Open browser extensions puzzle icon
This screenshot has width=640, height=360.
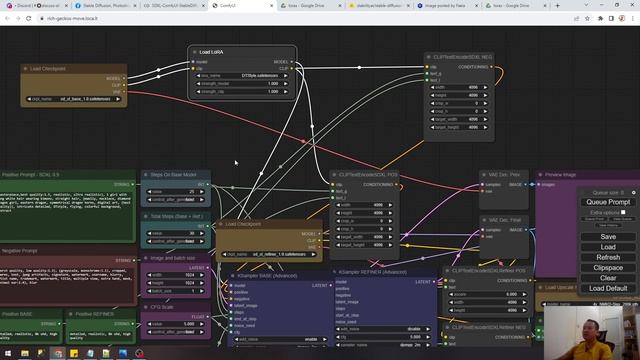click(x=600, y=19)
